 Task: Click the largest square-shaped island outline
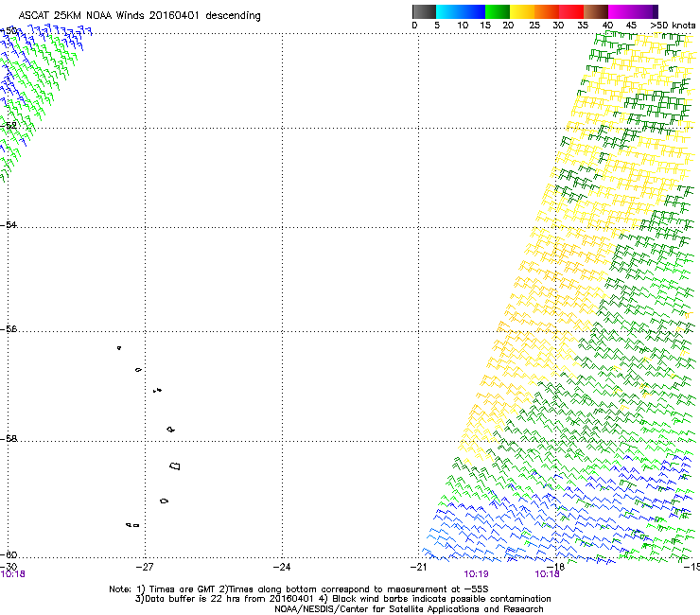(175, 466)
